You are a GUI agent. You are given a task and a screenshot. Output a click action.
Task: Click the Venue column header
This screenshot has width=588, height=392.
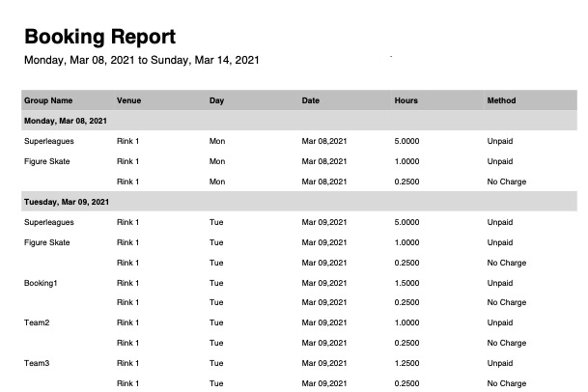[129, 100]
